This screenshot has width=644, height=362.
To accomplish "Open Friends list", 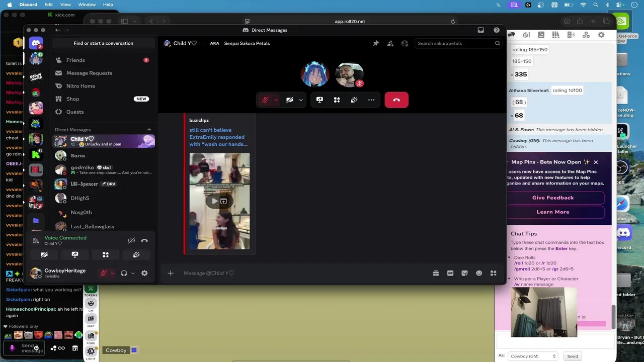I will pyautogui.click(x=103, y=60).
